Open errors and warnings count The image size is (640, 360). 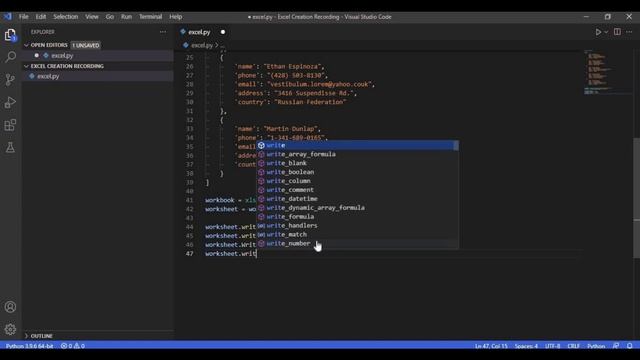(x=73, y=346)
